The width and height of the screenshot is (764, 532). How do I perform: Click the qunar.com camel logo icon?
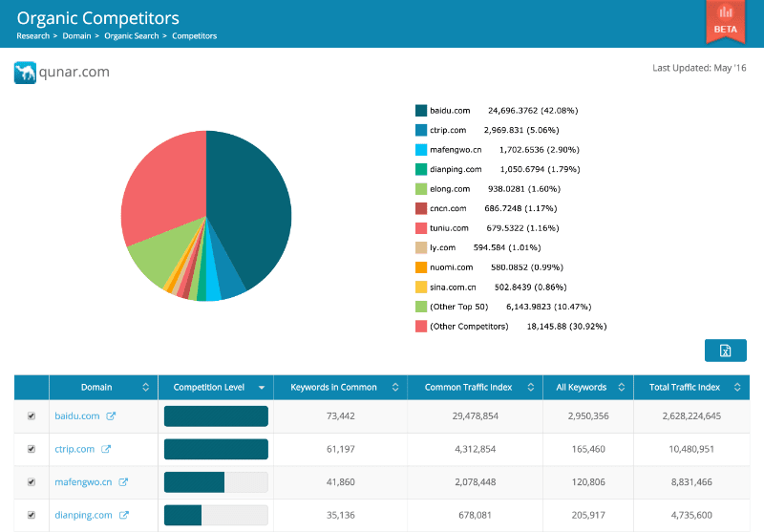25,73
